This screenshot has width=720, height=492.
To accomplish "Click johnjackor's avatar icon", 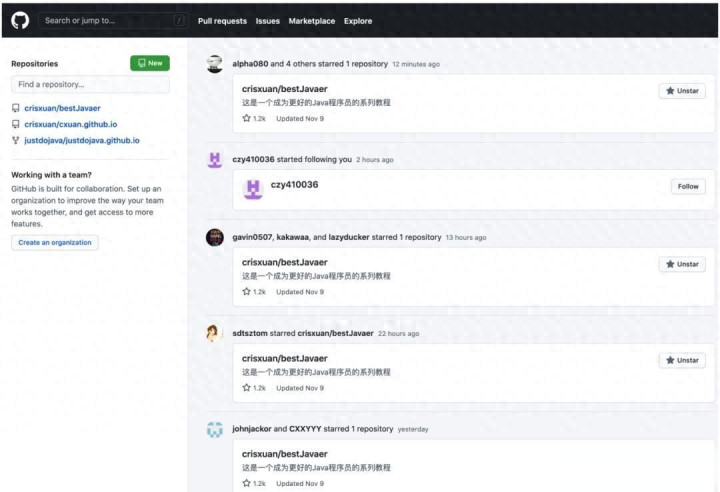I will tap(214, 429).
